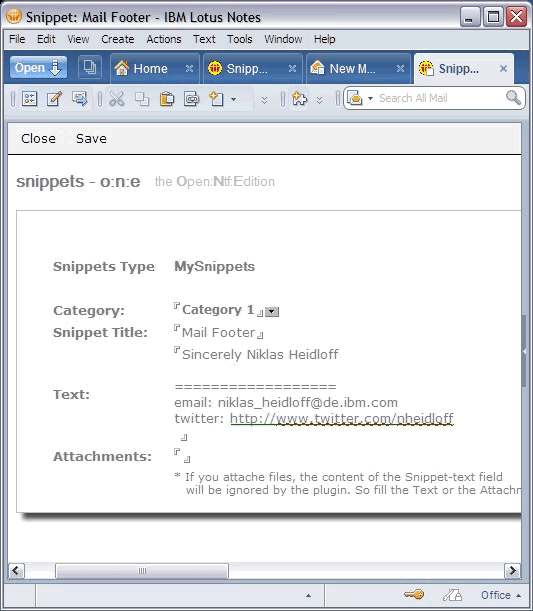This screenshot has width=533, height=611.
Task: Click the Save action button
Action: point(91,138)
